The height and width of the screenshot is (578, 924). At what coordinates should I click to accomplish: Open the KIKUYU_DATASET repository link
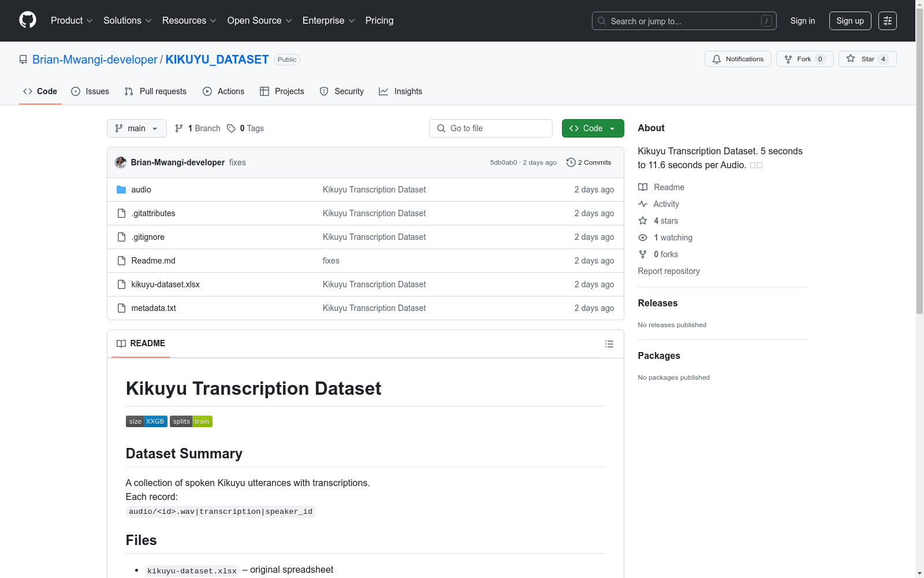[217, 60]
